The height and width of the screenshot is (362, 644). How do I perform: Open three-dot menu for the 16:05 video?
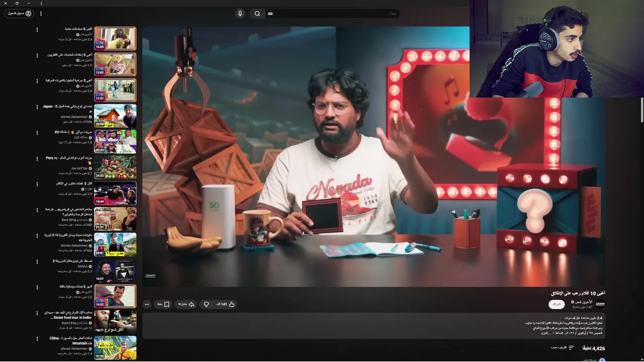pyautogui.click(x=37, y=30)
